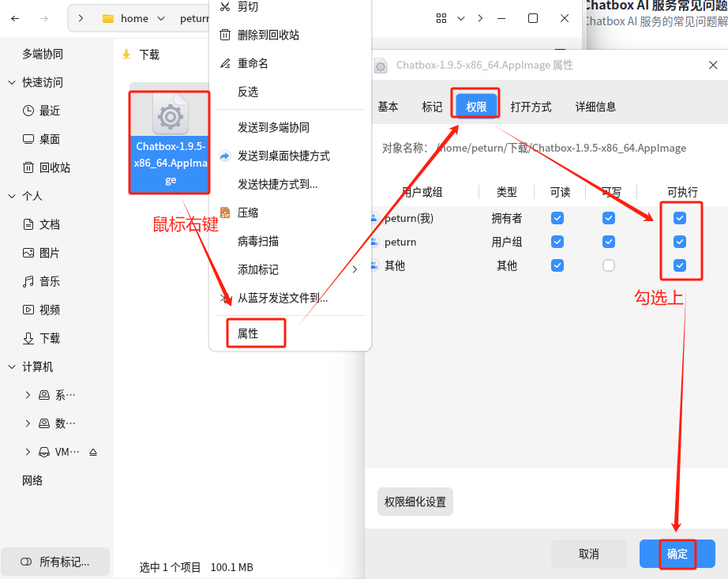Screen dimensions: 728x579
Task: Enable 可写 permission for 其他
Action: [x=608, y=265]
